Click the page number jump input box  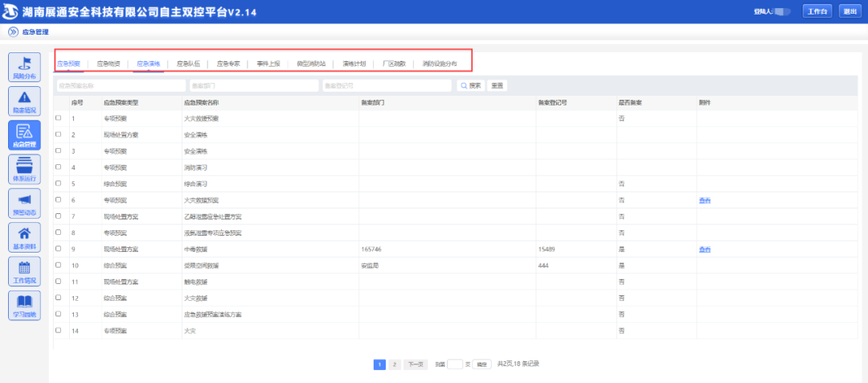(455, 364)
